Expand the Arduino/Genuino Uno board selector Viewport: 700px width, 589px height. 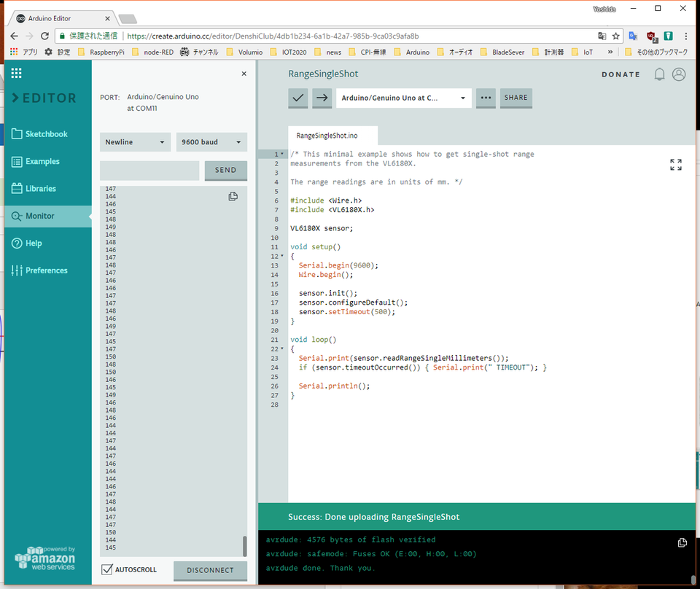click(403, 98)
